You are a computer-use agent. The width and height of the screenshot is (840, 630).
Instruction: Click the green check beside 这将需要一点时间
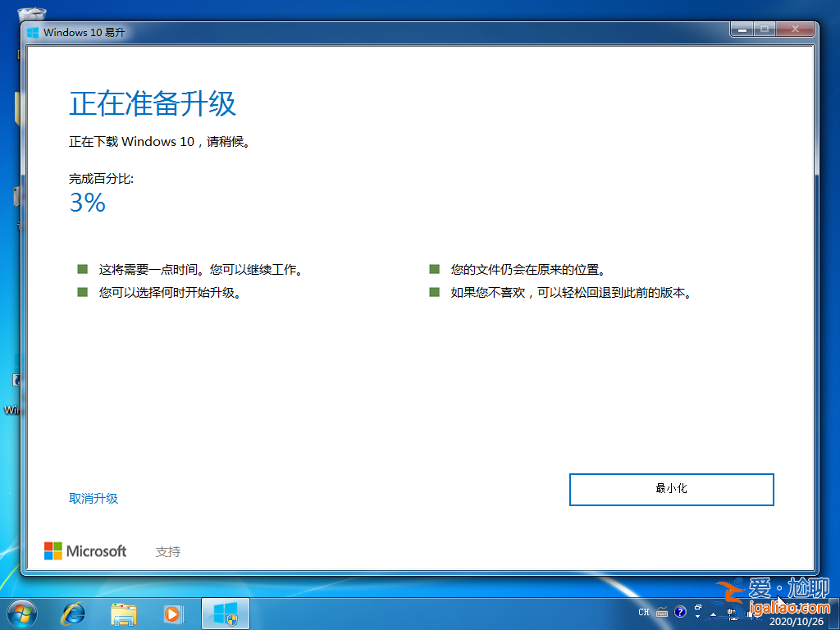(x=82, y=268)
